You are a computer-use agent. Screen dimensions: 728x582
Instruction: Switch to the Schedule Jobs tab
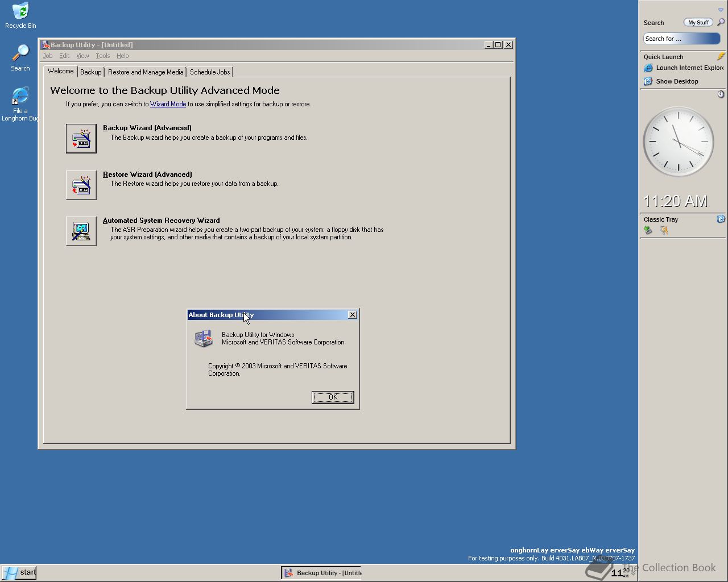coord(210,72)
